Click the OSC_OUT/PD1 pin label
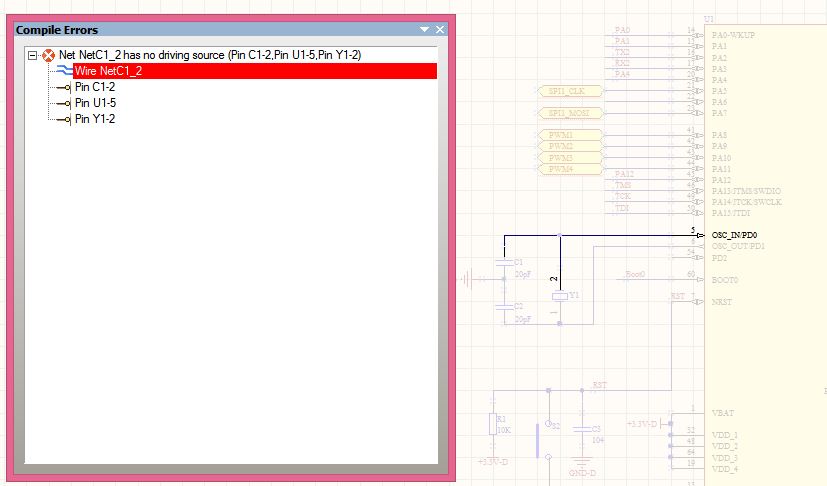The height and width of the screenshot is (486, 827). [x=738, y=246]
